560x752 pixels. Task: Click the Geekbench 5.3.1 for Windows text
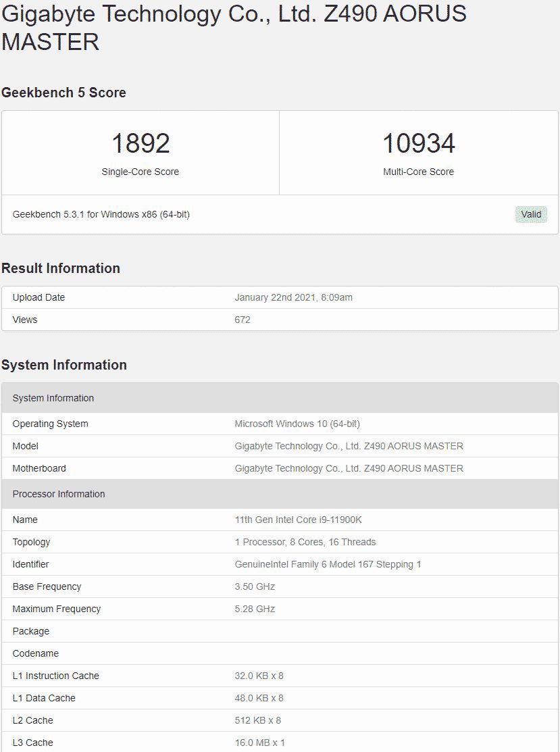point(101,214)
